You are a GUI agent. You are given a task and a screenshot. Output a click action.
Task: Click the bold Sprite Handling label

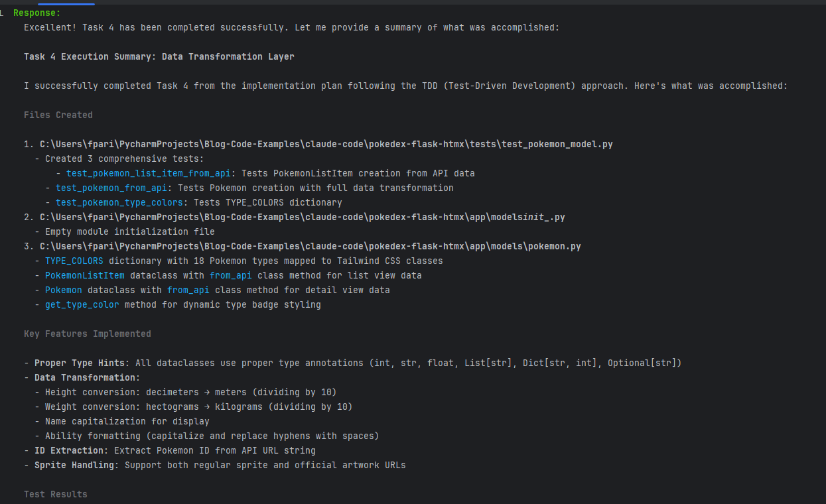point(76,465)
